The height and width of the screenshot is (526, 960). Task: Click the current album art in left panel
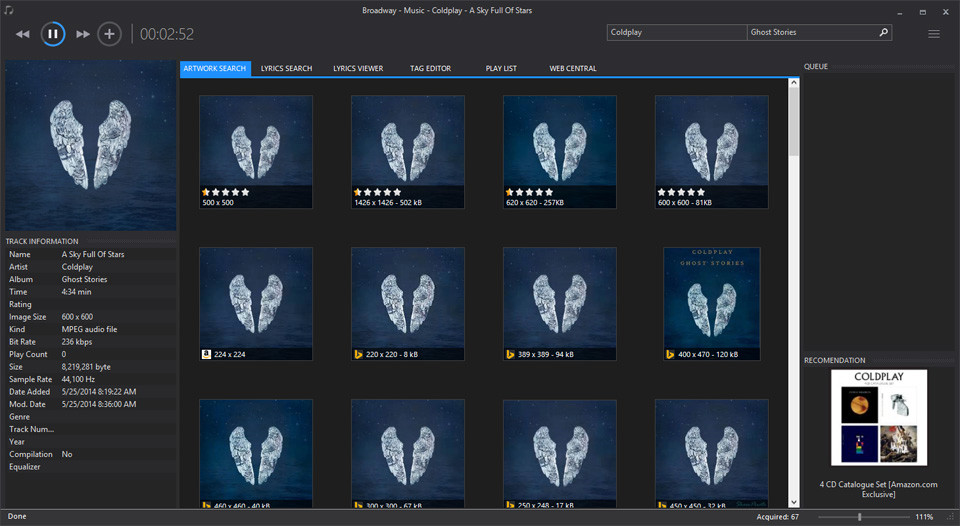click(91, 146)
